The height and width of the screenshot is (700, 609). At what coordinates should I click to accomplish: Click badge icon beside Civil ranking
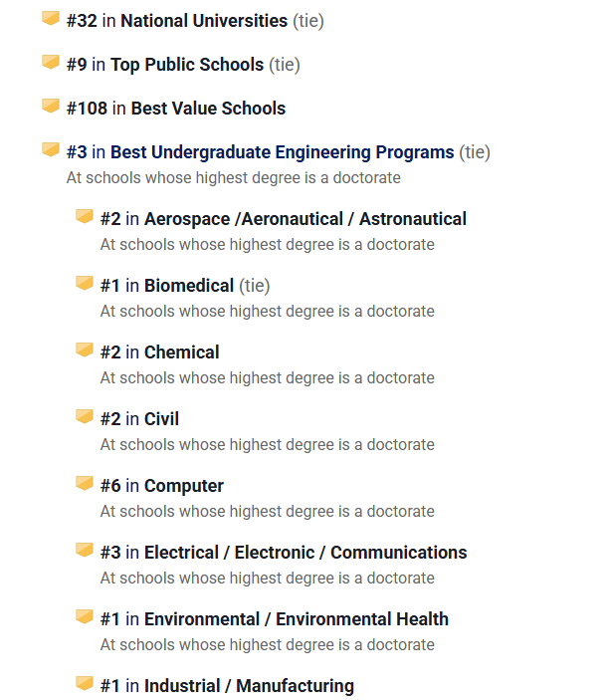coord(85,417)
